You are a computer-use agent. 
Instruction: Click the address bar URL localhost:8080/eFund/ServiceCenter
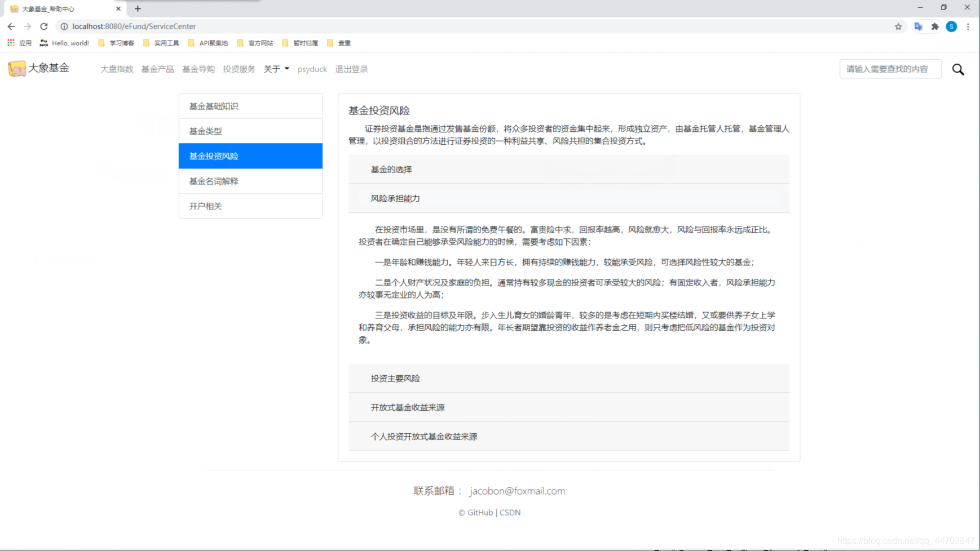[134, 26]
